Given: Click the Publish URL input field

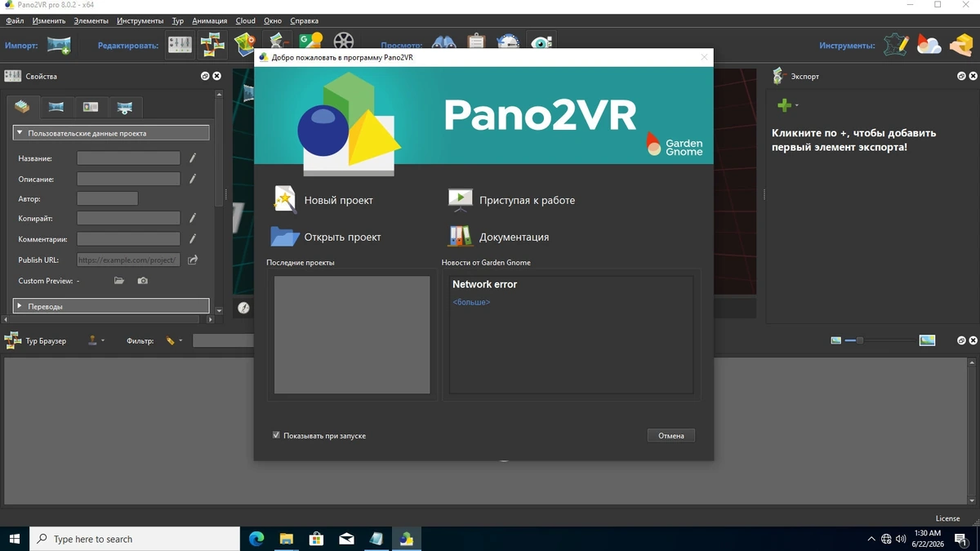Looking at the screenshot, I should click(128, 260).
